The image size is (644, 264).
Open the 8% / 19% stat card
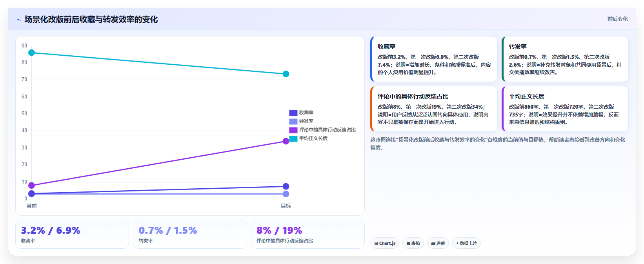[x=308, y=234]
